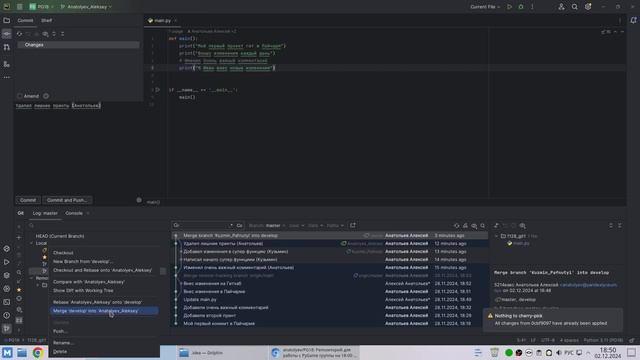Click the author email link in commit details
The width and height of the screenshot is (640, 360).
point(588,285)
